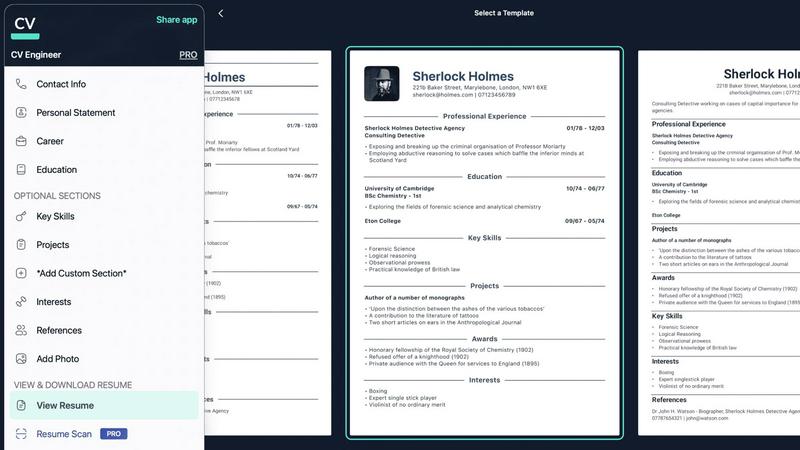Image resolution: width=800 pixels, height=450 pixels.
Task: Click the Projects clipboard icon
Action: (21, 245)
